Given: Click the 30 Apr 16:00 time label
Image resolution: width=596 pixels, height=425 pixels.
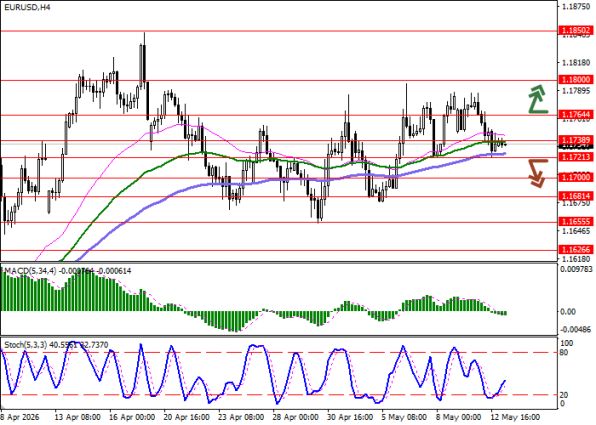Looking at the screenshot, I should (x=350, y=417).
